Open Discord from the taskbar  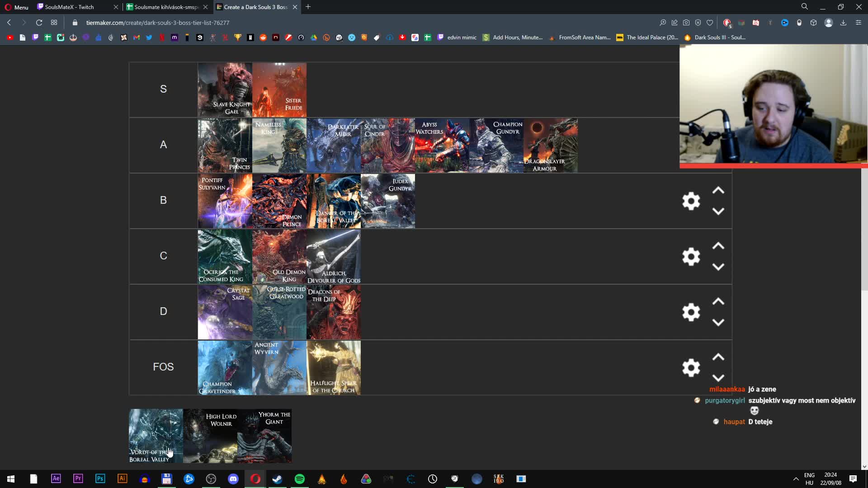(x=233, y=479)
